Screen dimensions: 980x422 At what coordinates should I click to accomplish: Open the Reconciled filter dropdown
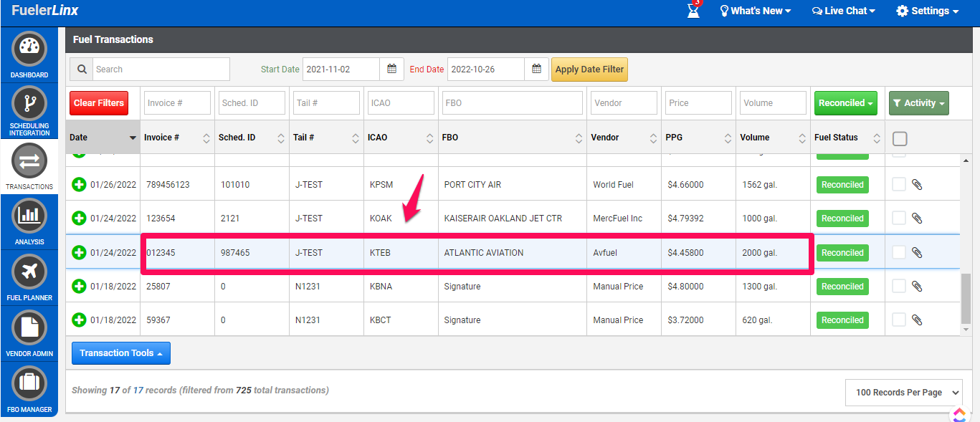pyautogui.click(x=845, y=103)
